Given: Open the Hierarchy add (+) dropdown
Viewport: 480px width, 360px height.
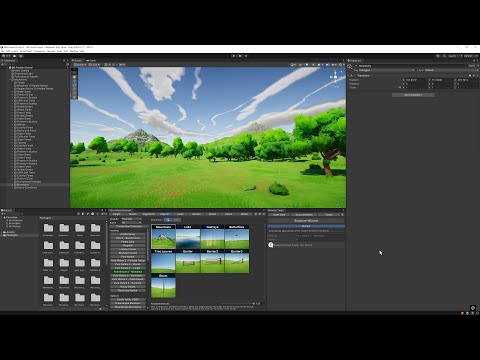Looking at the screenshot, I should [x=3, y=64].
